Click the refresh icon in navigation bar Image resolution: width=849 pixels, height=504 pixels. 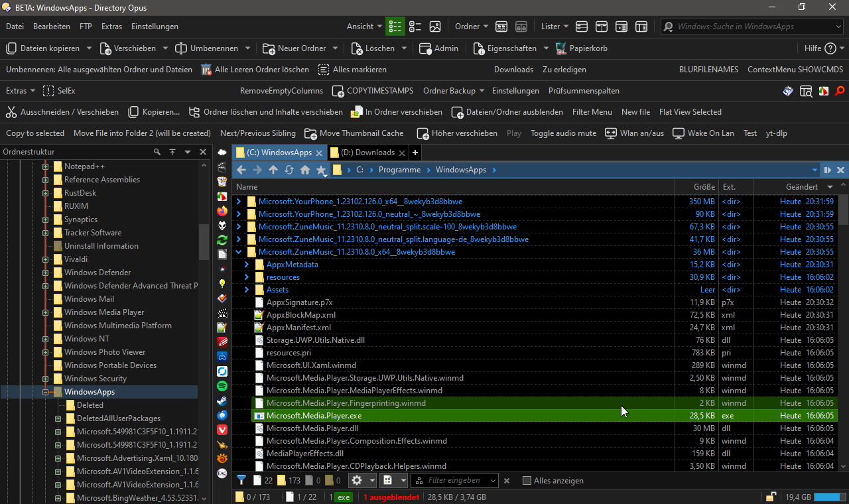coord(289,170)
